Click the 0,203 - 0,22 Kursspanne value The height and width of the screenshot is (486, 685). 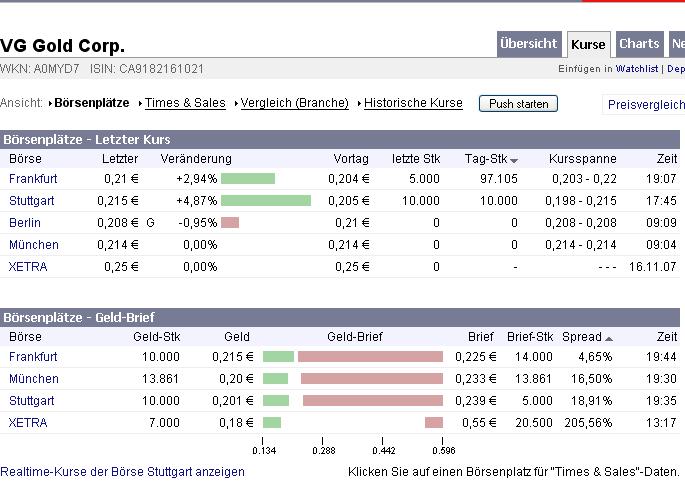(584, 179)
